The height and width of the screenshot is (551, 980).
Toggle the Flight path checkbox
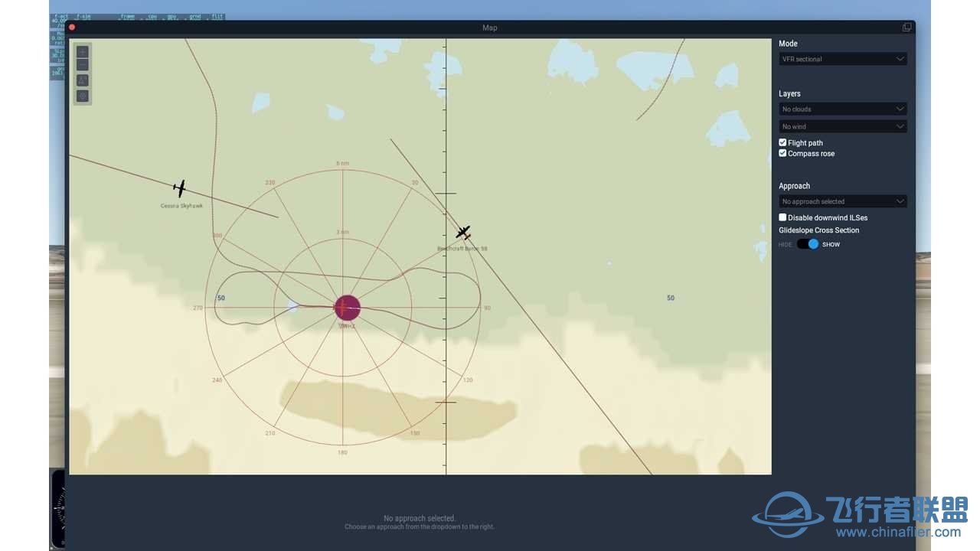point(782,142)
